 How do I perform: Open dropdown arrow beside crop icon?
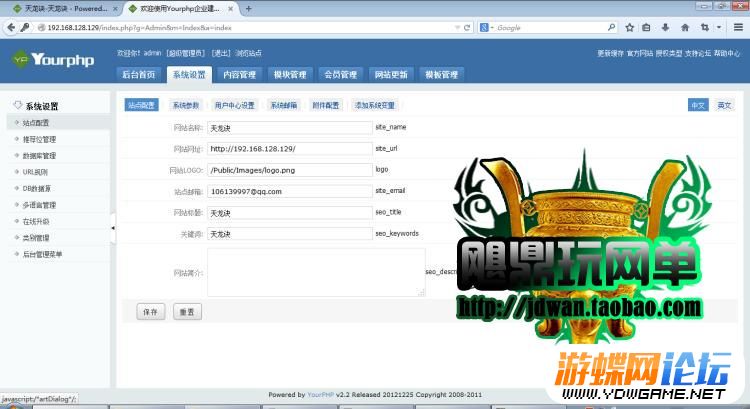click(x=718, y=28)
